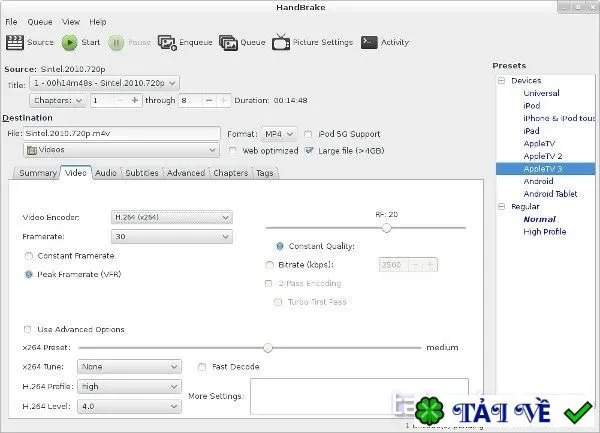This screenshot has width=600, height=433.
Task: Click the x264 Preset slider handle
Action: tap(268, 348)
